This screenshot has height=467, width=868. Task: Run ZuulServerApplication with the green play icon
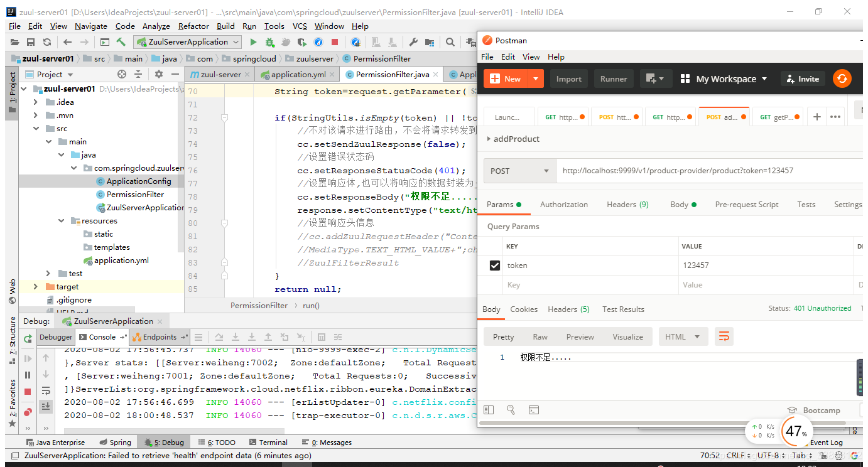point(253,42)
